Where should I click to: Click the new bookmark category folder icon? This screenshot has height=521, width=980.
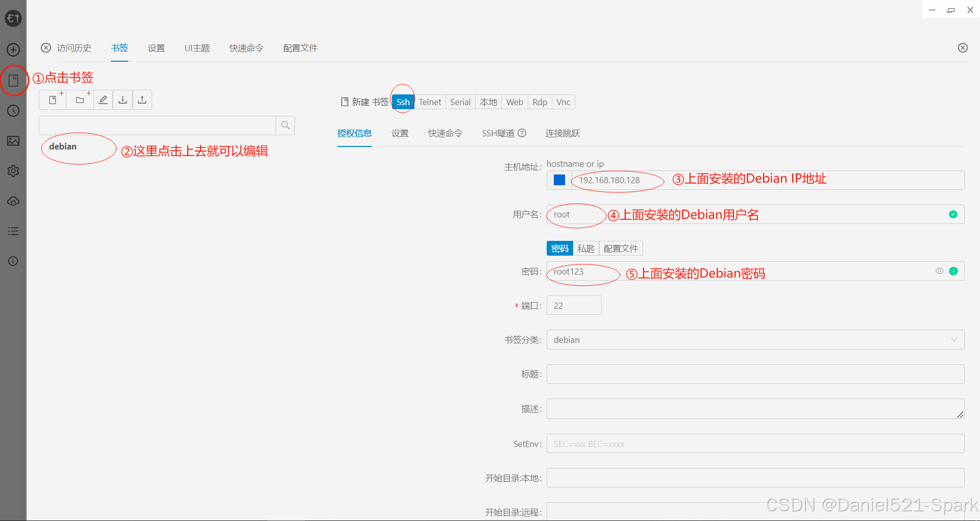(80, 100)
